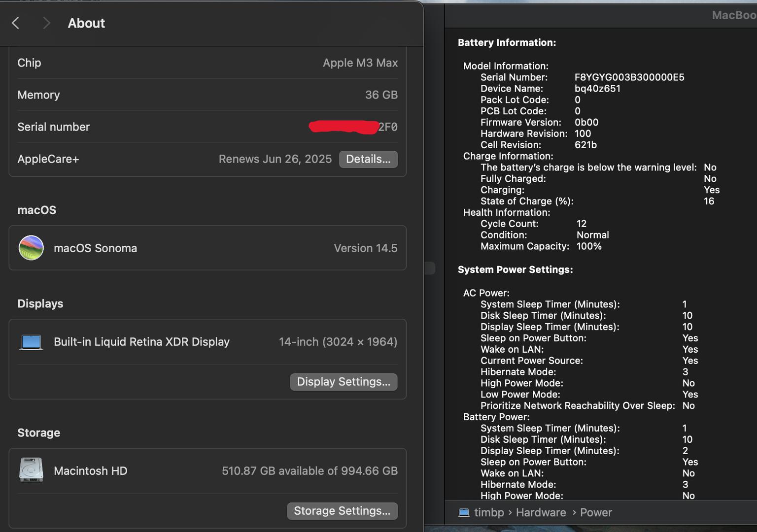Image resolution: width=757 pixels, height=532 pixels.
Task: Click Renews Jun 26, 2025 text
Action: [x=275, y=159]
